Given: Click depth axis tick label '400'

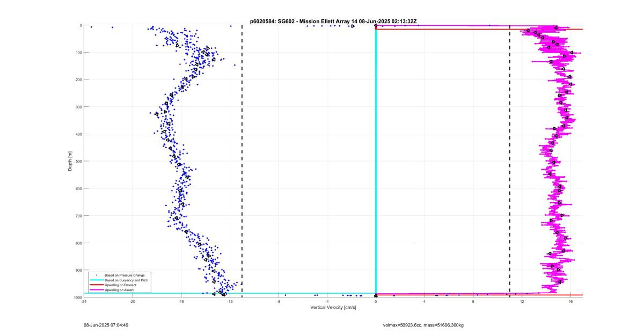Looking at the screenshot, I should [x=78, y=134].
